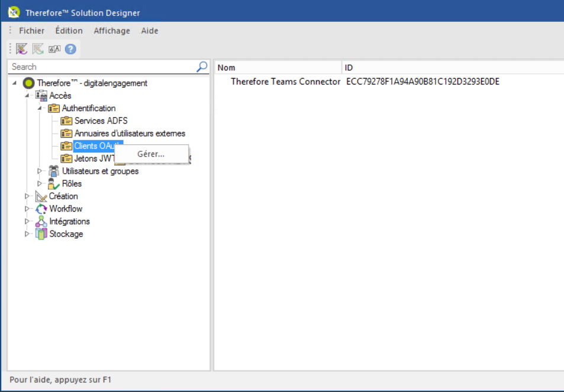Expand the Utilisateurs et groupes node
Screen dimensions: 564x392
tap(40, 171)
